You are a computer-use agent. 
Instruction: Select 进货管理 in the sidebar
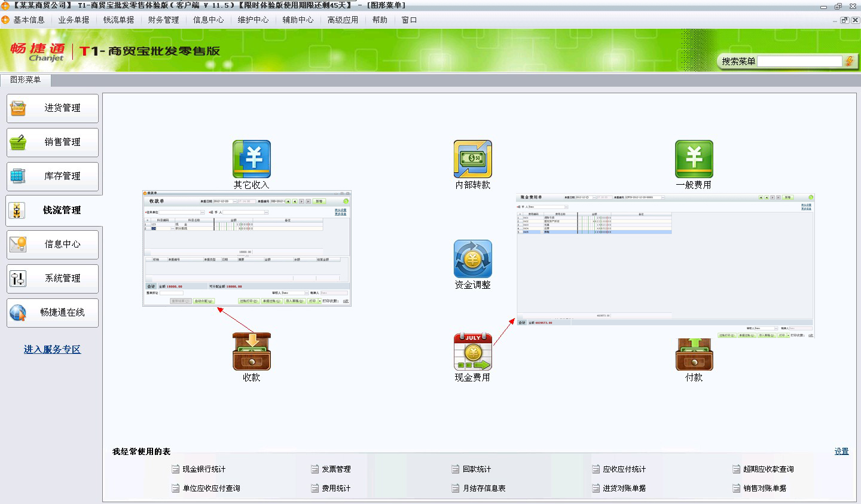[53, 108]
